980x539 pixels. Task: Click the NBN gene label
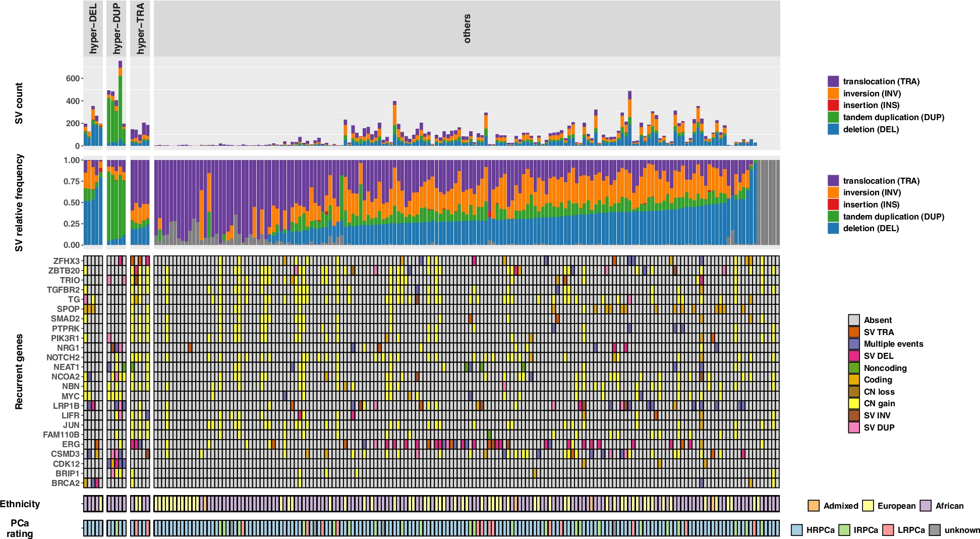[71, 386]
